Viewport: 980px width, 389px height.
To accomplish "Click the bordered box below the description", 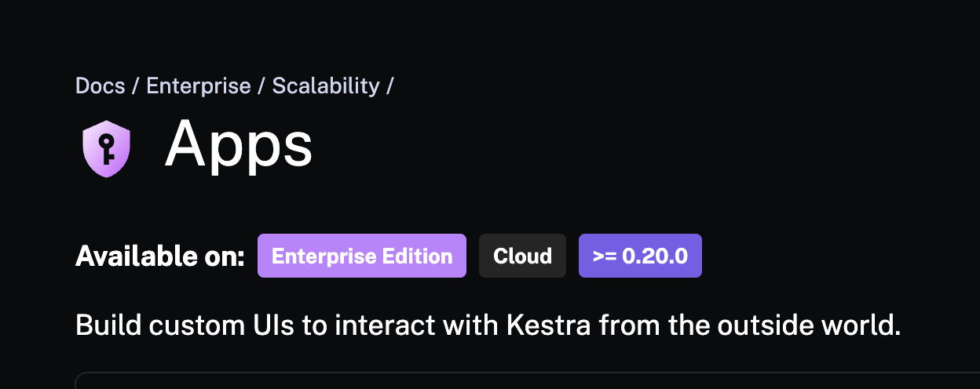I will 526,380.
